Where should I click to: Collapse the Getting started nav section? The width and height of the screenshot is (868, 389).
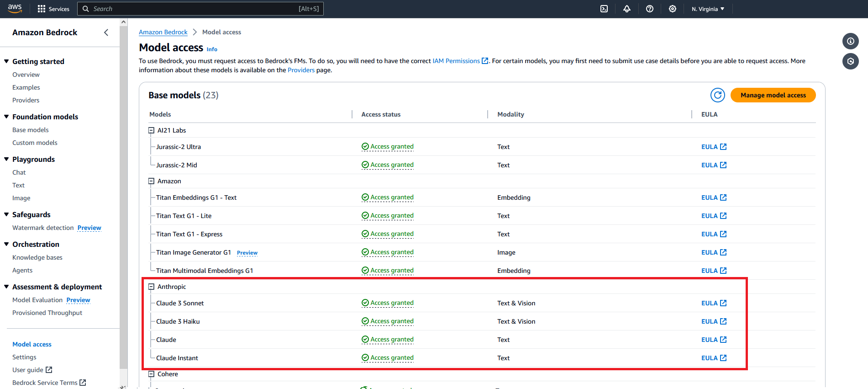6,61
